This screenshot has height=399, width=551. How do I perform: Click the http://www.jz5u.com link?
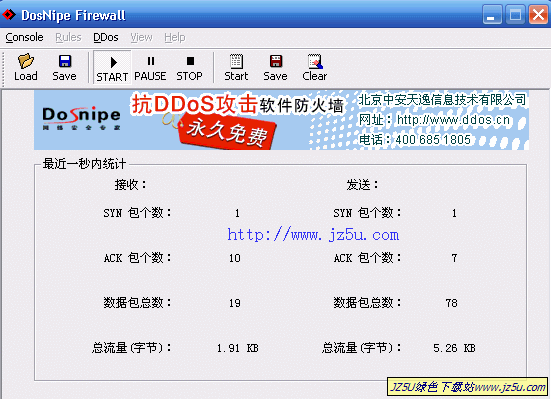point(313,235)
